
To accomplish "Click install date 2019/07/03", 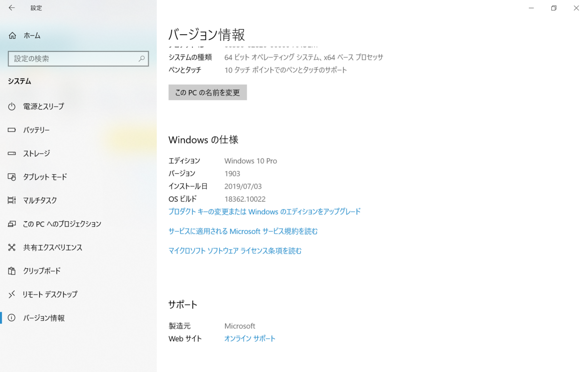I will click(x=243, y=186).
